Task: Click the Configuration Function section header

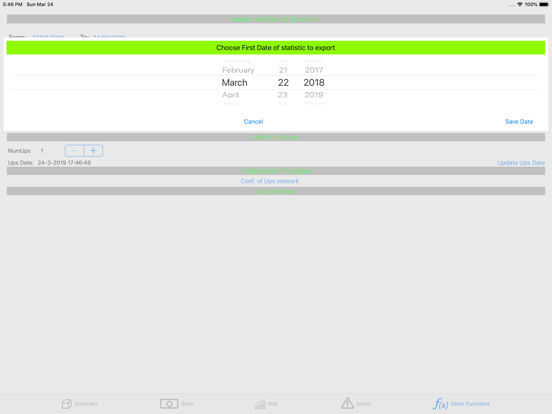Action: 276,171
